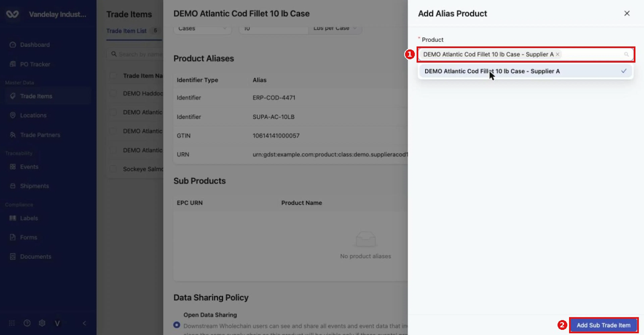This screenshot has width=644, height=335.
Task: Check the Sockeye Salmon row checkbox
Action: point(113,169)
